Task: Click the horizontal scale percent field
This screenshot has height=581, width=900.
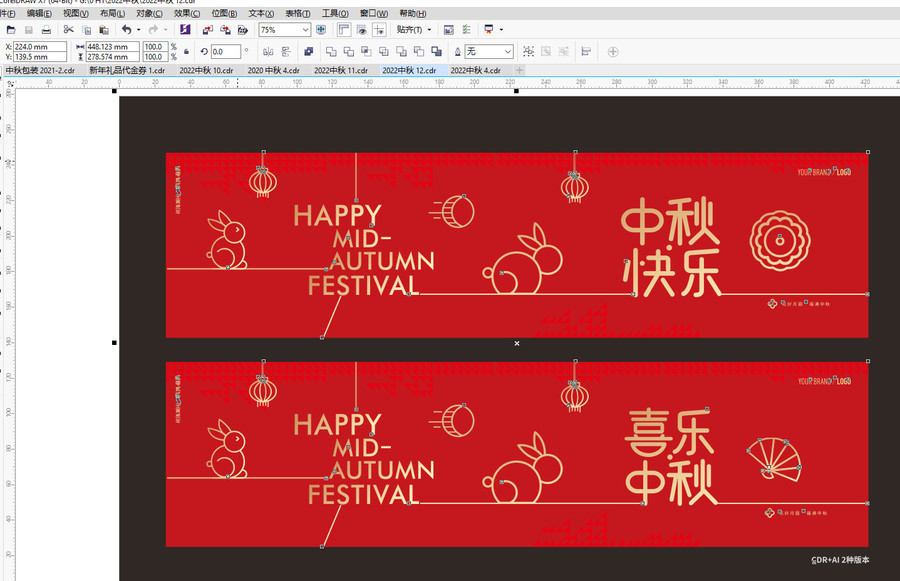Action: (x=155, y=47)
